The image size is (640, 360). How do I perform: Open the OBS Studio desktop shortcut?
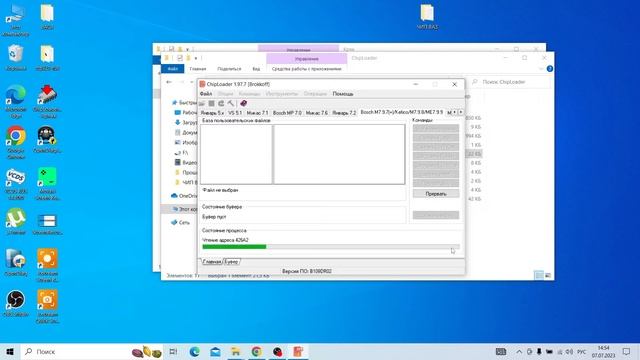[16, 303]
